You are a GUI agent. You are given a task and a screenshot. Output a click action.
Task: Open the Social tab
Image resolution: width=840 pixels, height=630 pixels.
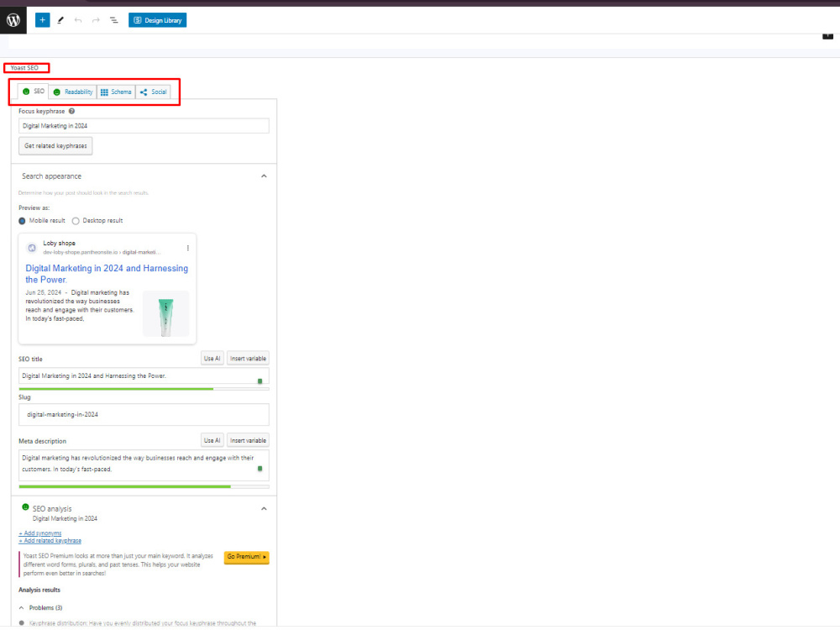153,92
